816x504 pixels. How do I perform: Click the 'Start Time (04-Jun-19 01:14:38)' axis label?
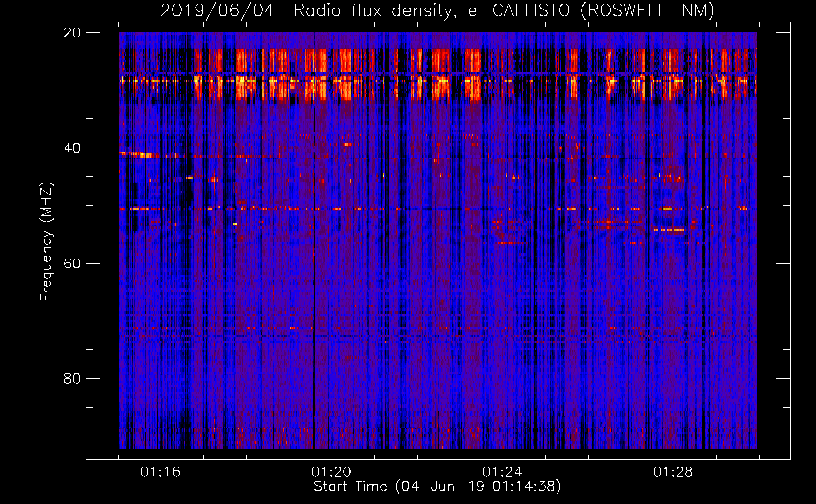pyautogui.click(x=437, y=487)
